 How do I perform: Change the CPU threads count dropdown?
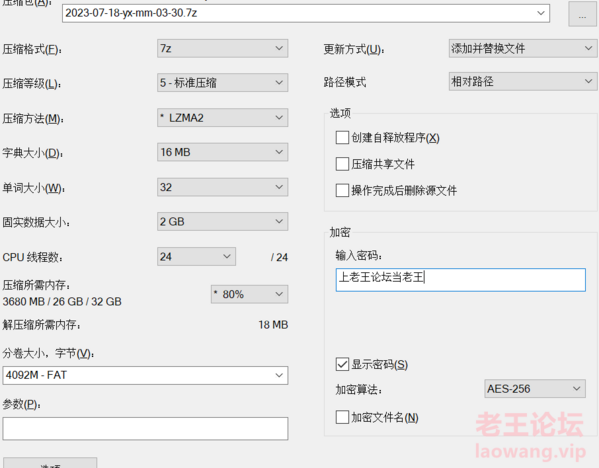click(x=196, y=256)
